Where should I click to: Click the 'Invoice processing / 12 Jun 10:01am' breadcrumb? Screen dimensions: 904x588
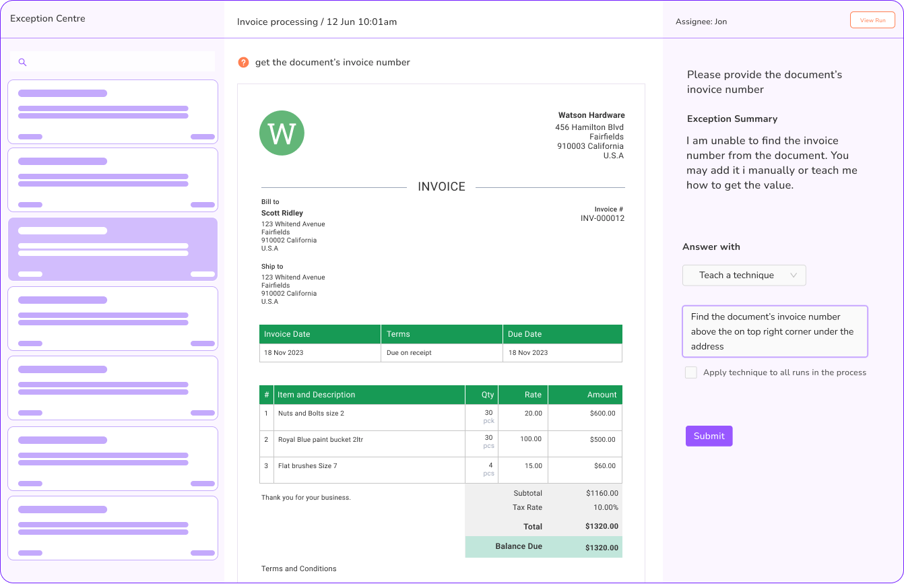coord(317,22)
